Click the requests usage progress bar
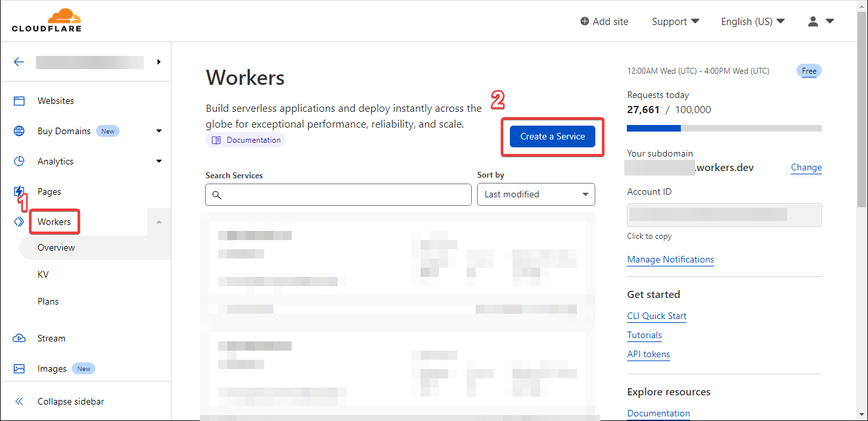The width and height of the screenshot is (868, 421). pos(724,128)
